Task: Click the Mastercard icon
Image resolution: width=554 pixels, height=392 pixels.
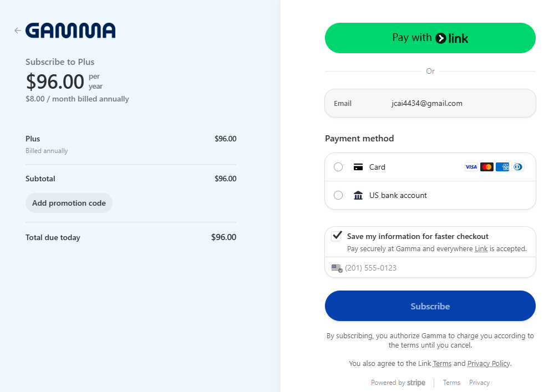Action: [487, 167]
